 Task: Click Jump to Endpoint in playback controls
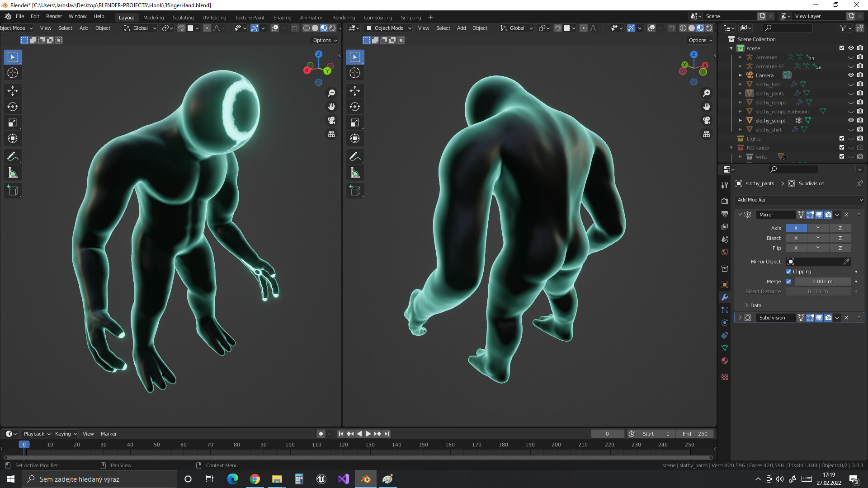tap(387, 433)
